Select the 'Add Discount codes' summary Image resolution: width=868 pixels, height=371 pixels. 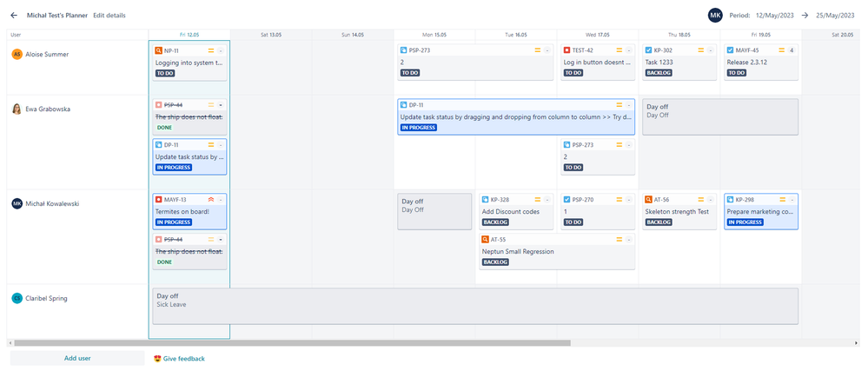510,211
